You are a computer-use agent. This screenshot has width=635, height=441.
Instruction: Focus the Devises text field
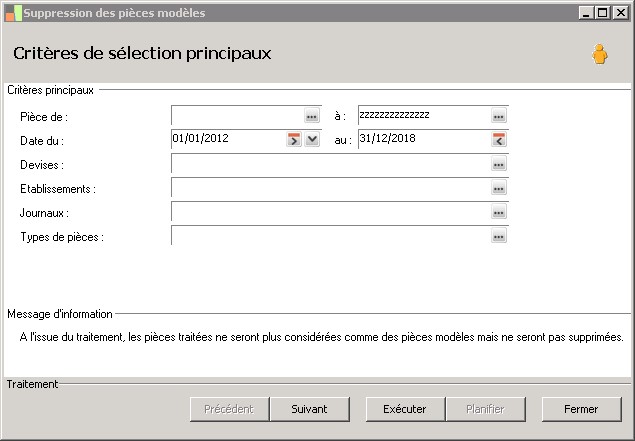[x=330, y=164]
